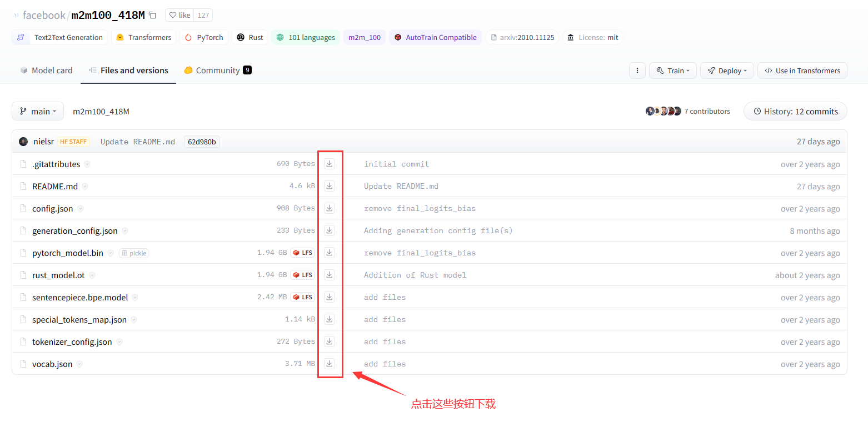Click the m2m100_418M breadcrumb path
The image size is (868, 427).
click(101, 111)
